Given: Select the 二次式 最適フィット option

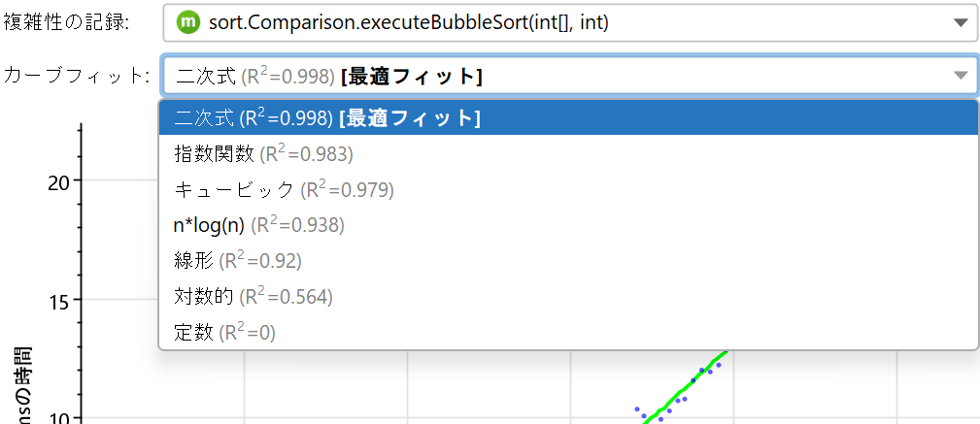Looking at the screenshot, I should click(x=327, y=117).
